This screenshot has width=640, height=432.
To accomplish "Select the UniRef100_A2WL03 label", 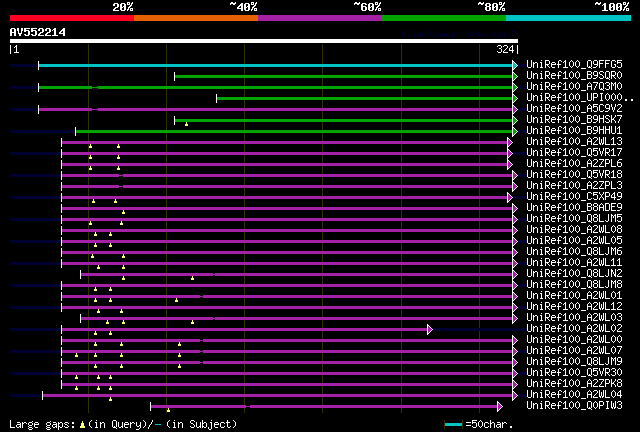I will [574, 318].
